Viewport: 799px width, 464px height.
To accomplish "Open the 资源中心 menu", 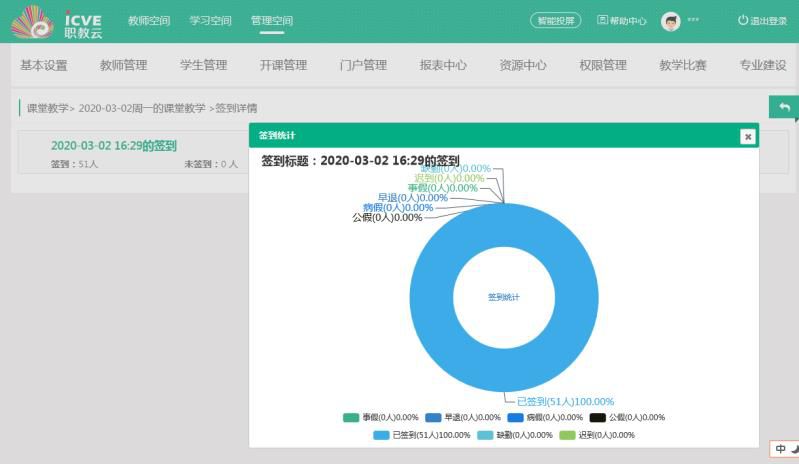I will click(523, 66).
